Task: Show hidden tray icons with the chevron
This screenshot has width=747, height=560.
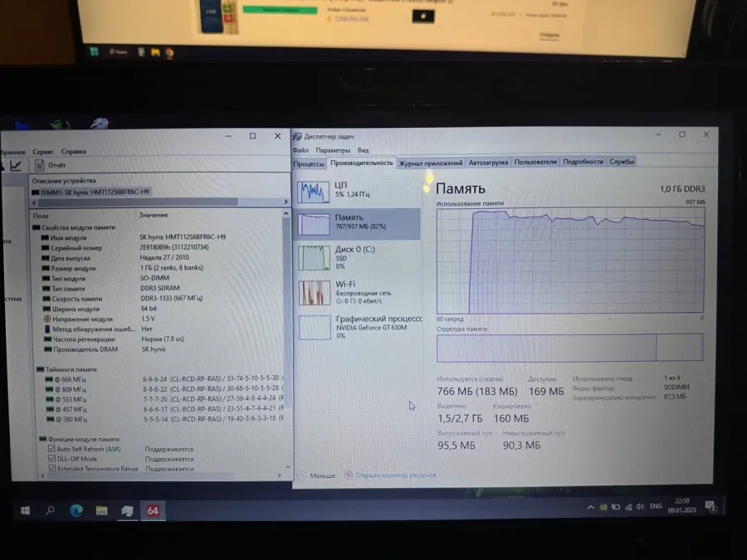Action: point(590,508)
